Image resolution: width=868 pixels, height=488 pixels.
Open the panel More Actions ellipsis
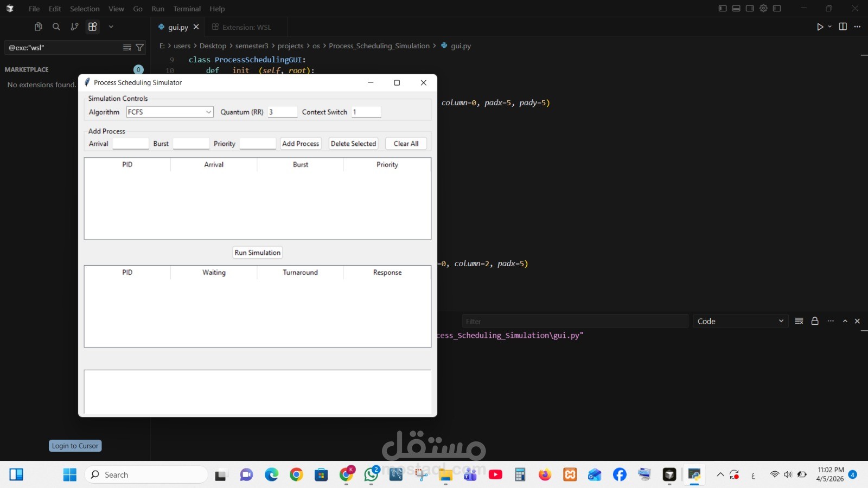point(831,321)
